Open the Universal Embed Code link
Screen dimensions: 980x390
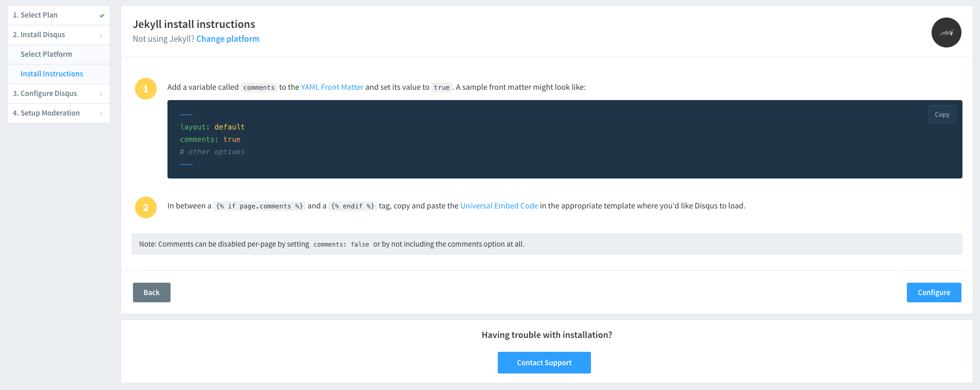click(x=499, y=205)
